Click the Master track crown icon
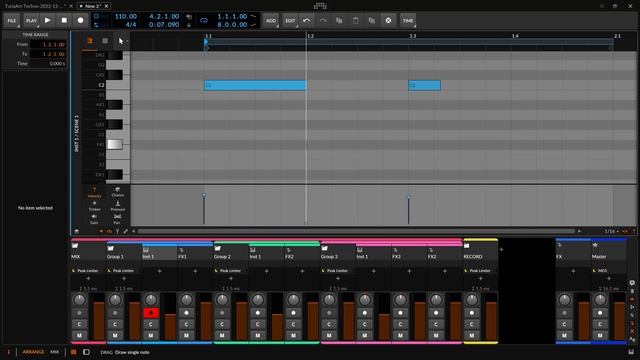Image resolution: width=640 pixels, height=360 pixels. (595, 245)
